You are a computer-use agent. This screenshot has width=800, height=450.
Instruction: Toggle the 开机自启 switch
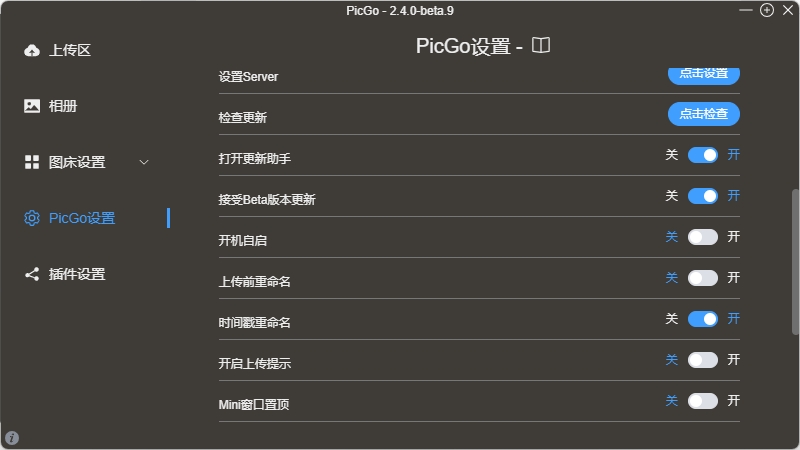703,237
